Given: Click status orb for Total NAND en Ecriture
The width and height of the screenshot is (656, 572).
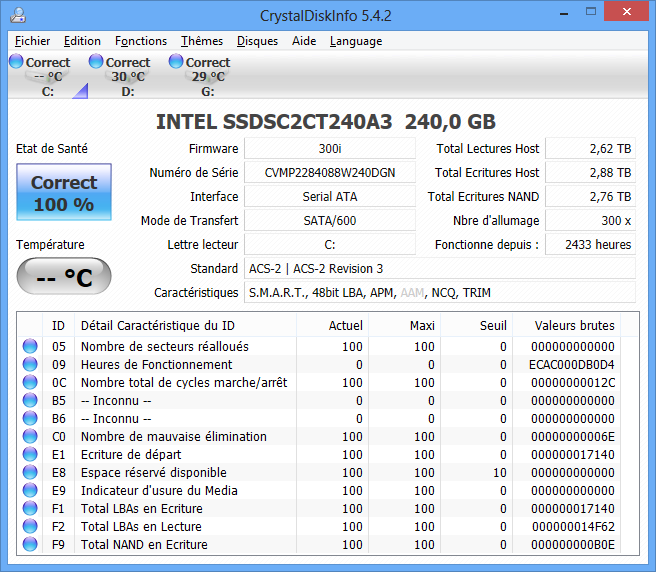Looking at the screenshot, I should pyautogui.click(x=30, y=545).
